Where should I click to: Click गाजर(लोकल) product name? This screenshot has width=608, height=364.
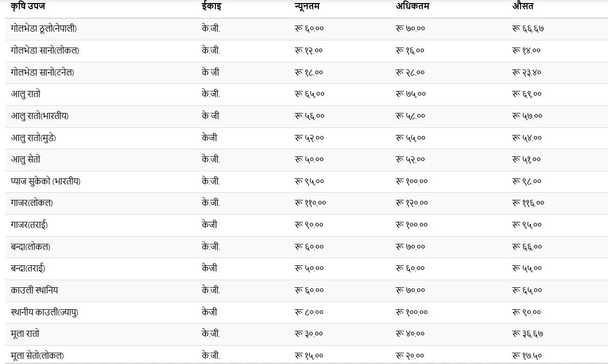[32, 203]
